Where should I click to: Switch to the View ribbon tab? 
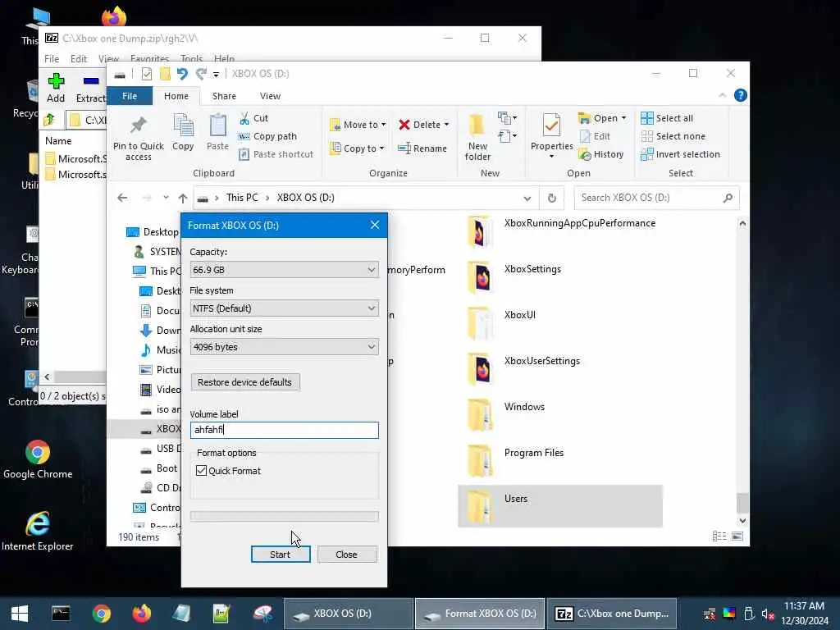coord(270,96)
